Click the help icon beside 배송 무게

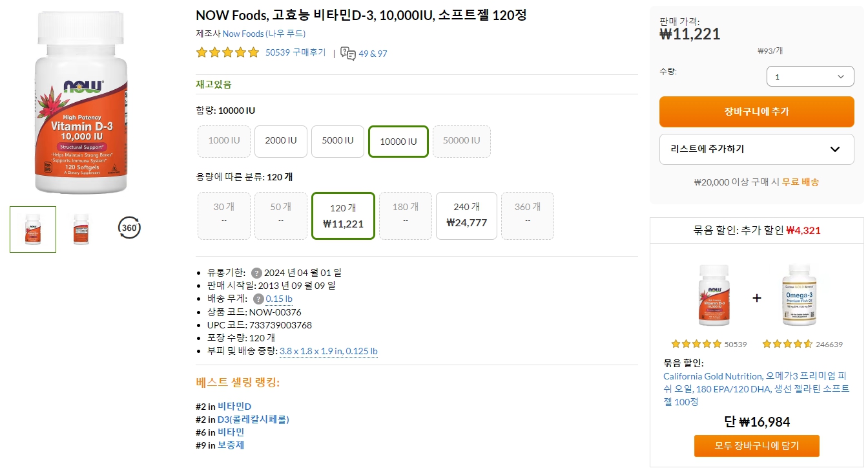point(257,298)
